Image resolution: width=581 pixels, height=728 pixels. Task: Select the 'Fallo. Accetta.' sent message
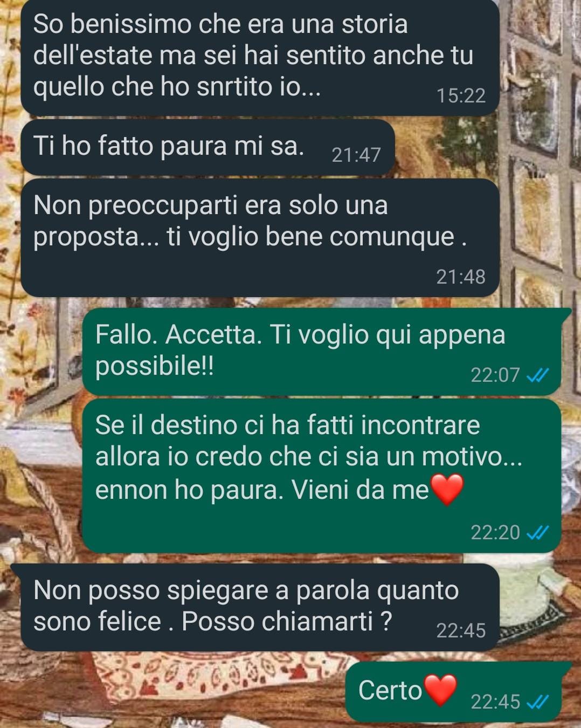click(322, 351)
